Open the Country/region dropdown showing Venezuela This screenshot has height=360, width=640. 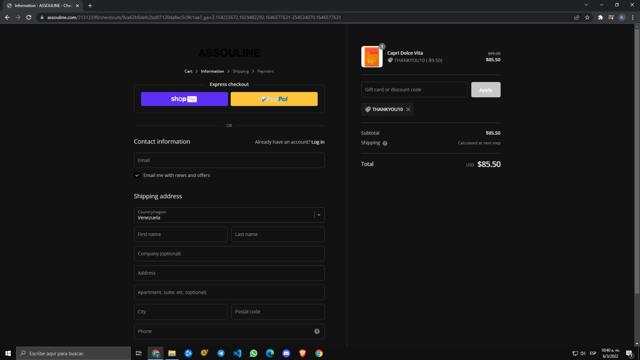click(x=229, y=215)
